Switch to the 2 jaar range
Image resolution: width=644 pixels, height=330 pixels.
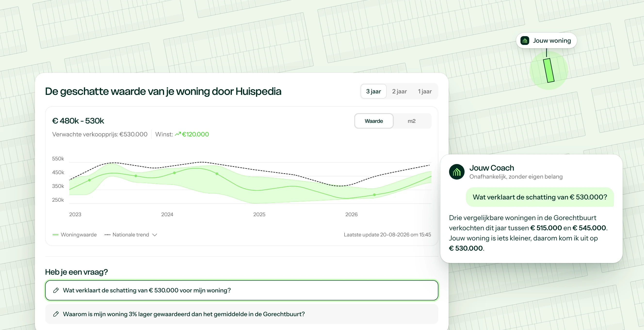399,91
